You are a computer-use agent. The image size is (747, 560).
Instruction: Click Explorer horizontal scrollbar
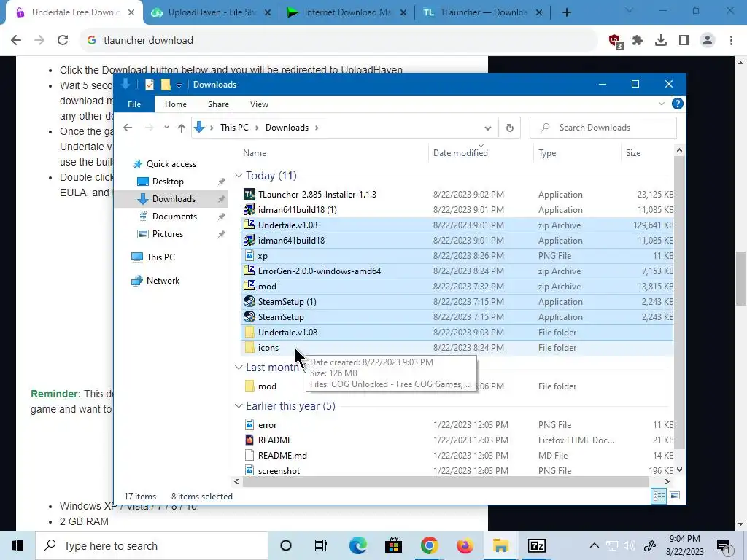(x=446, y=481)
